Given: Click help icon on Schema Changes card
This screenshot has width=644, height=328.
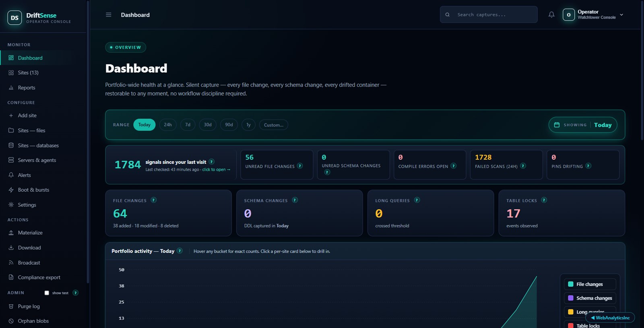Looking at the screenshot, I should coord(295,200).
